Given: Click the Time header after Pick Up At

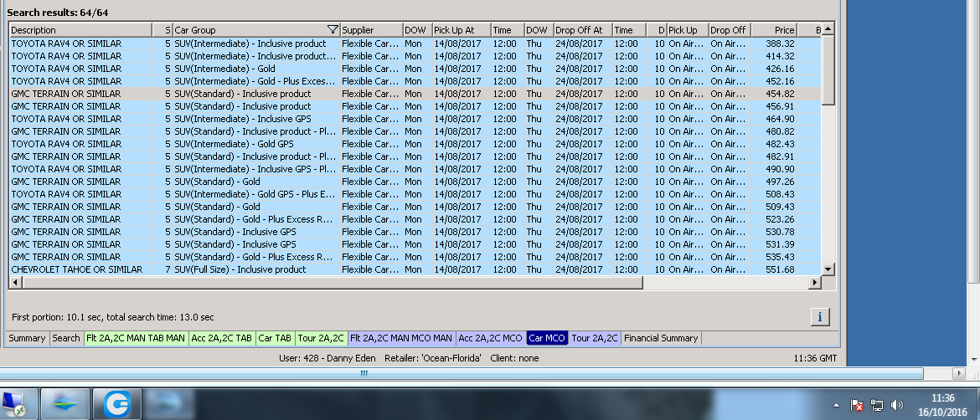Looking at the screenshot, I should tap(508, 30).
